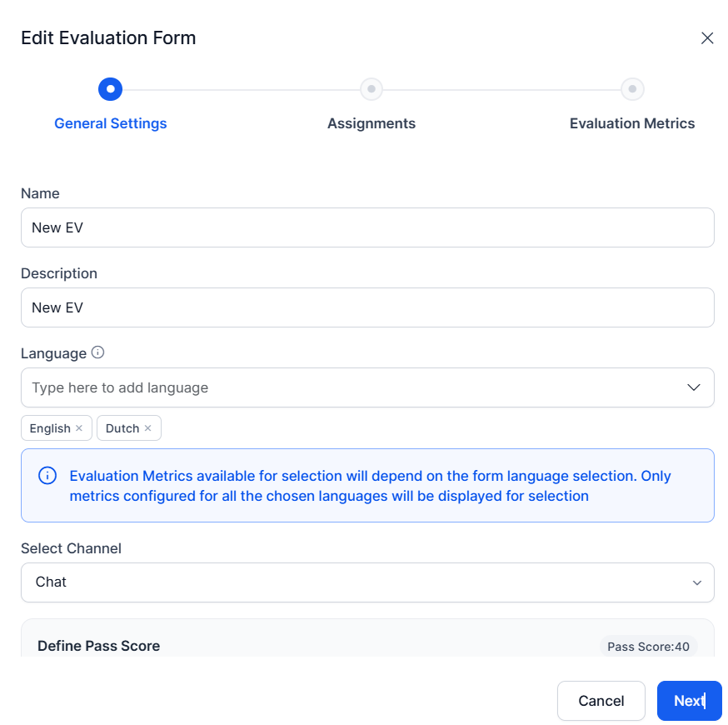Viewport: 728px width, 725px height.
Task: Click the Next button
Action: coord(689,700)
